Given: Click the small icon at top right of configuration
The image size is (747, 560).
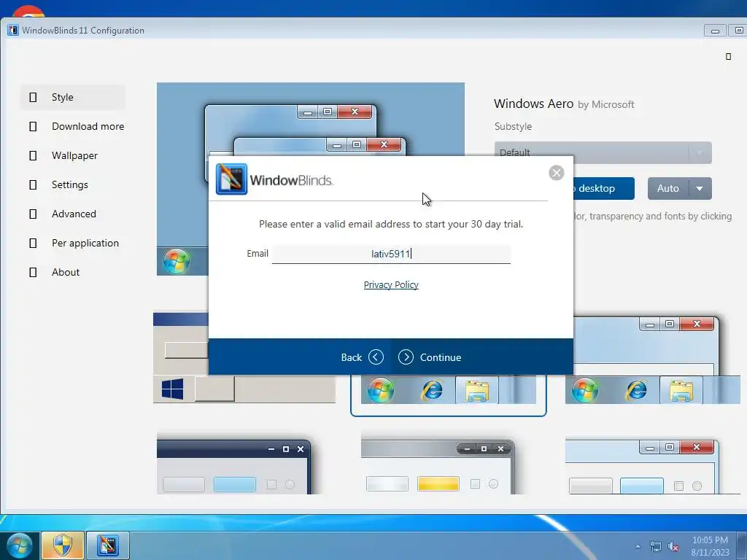Looking at the screenshot, I should point(728,57).
